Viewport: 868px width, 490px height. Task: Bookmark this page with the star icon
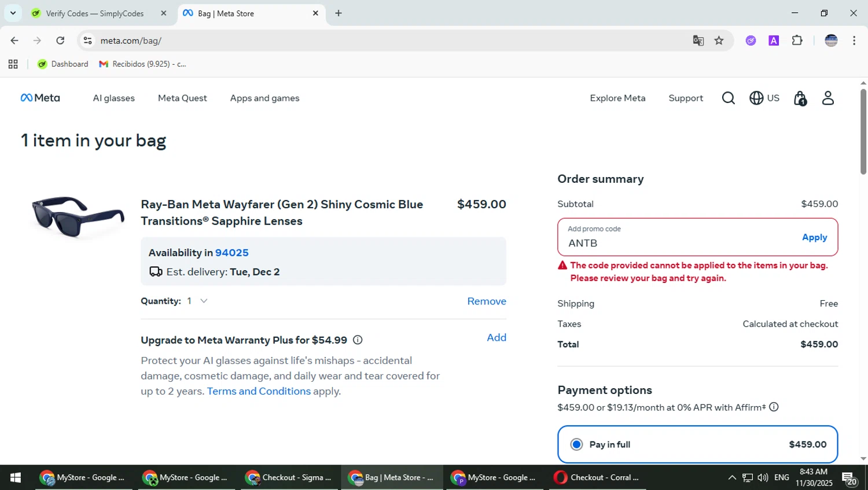coord(719,40)
